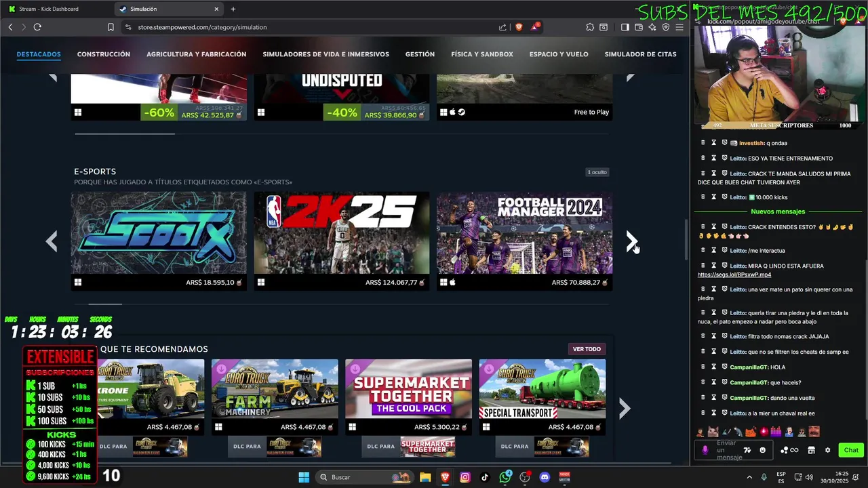Screen dimensions: 868x488
Task: Click the Undisputed game banner
Action: click(342, 87)
